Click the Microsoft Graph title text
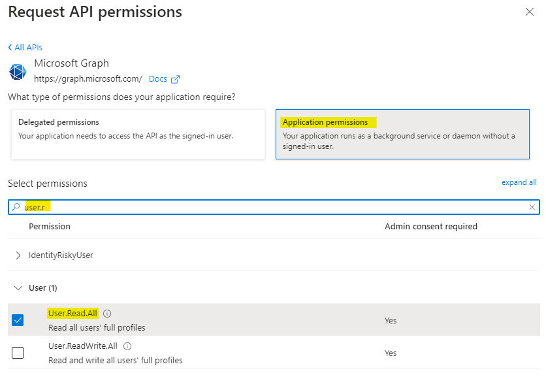The image size is (546, 392). point(71,63)
